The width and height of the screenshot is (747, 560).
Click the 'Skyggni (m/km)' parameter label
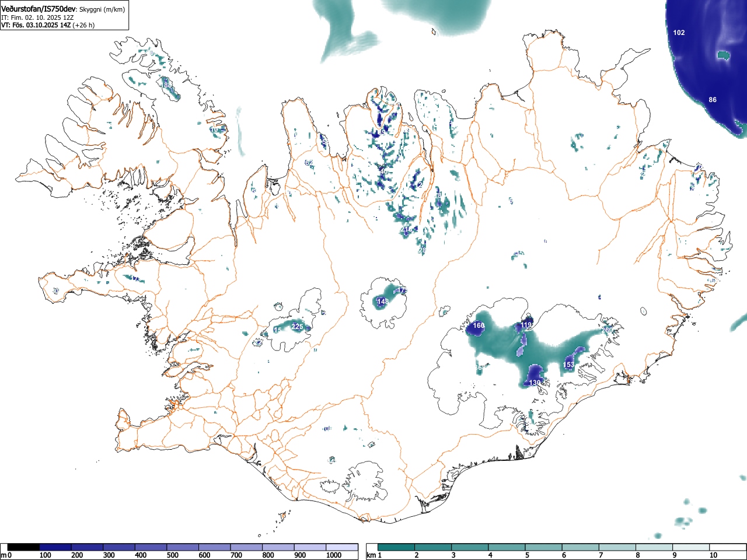tap(102, 10)
